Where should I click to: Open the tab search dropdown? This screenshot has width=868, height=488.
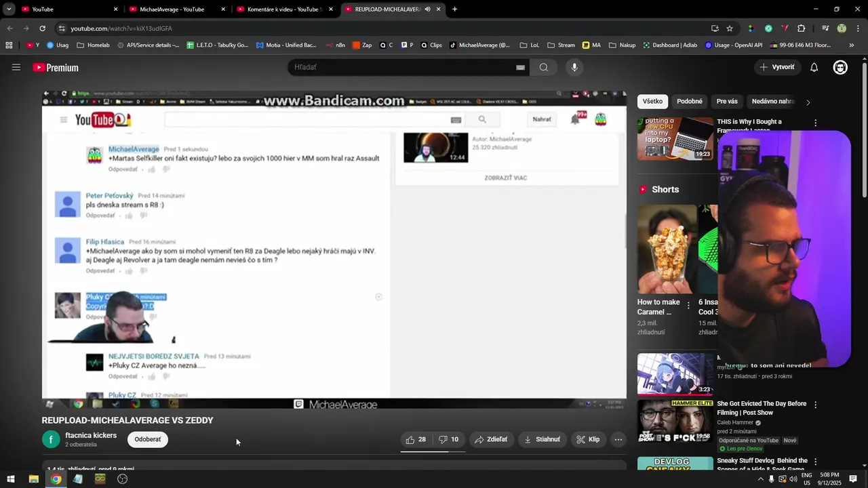[9, 9]
